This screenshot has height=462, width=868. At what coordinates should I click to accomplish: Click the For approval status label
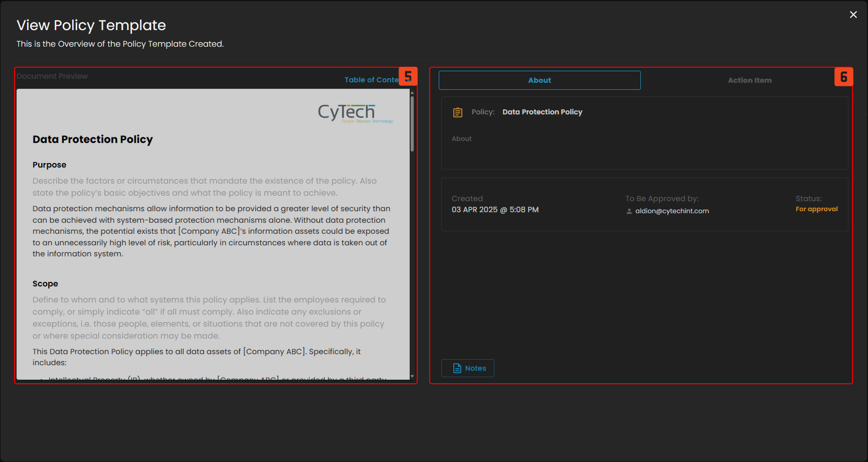[816, 209]
